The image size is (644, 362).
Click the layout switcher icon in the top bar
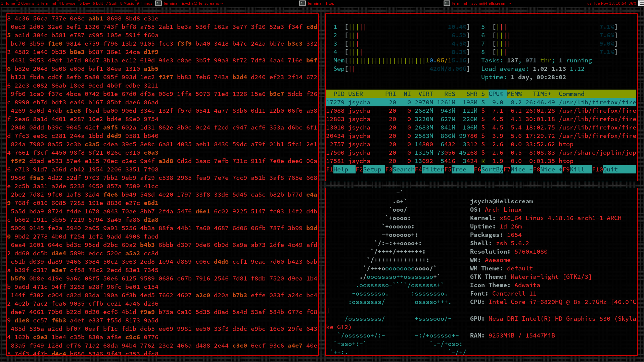pyautogui.click(x=641, y=3)
